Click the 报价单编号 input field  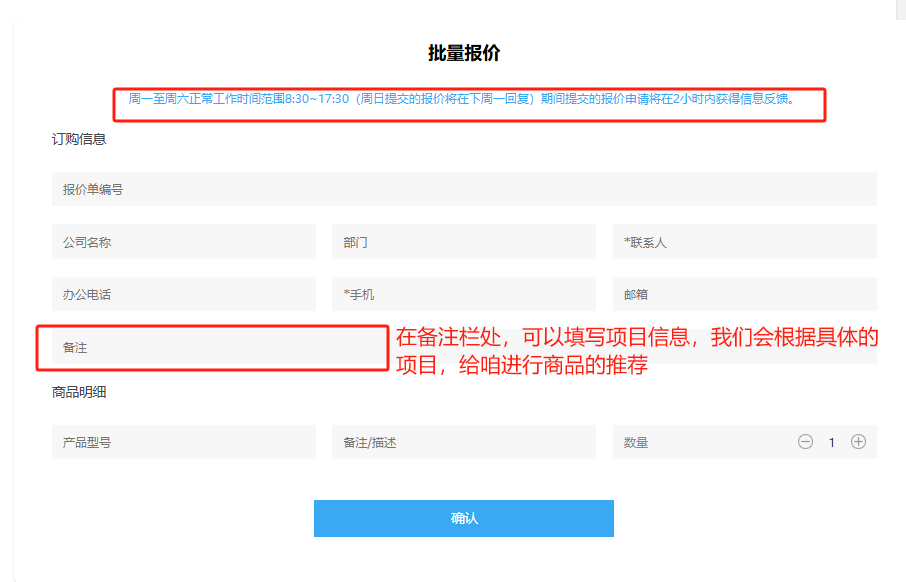(464, 189)
